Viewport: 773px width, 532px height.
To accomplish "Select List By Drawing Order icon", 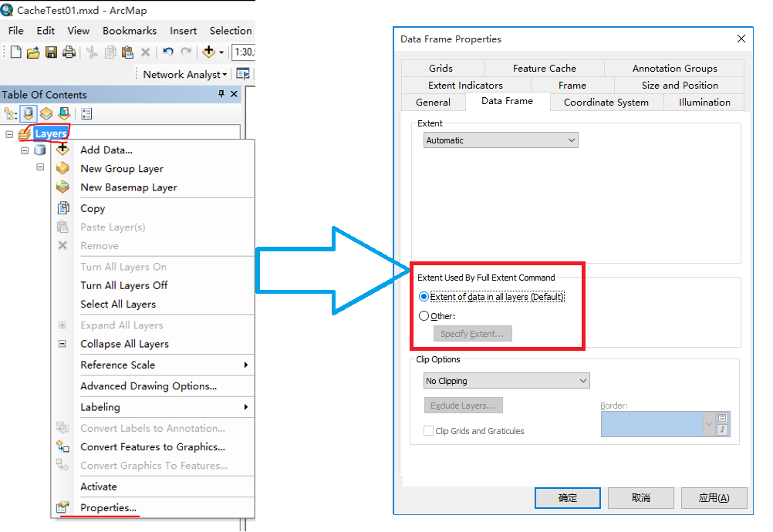I will point(10,114).
